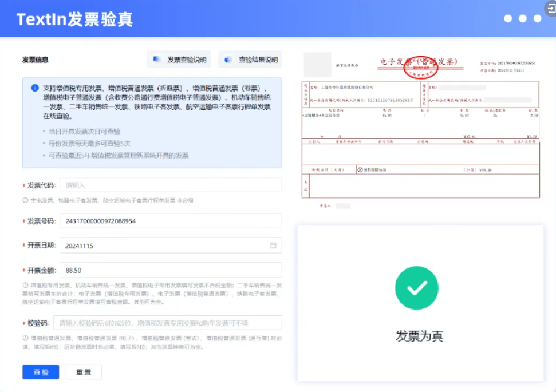Viewport: 556px width, 392px height.
Task: Click the help icon under 发票代码 field
Action: click(x=25, y=200)
